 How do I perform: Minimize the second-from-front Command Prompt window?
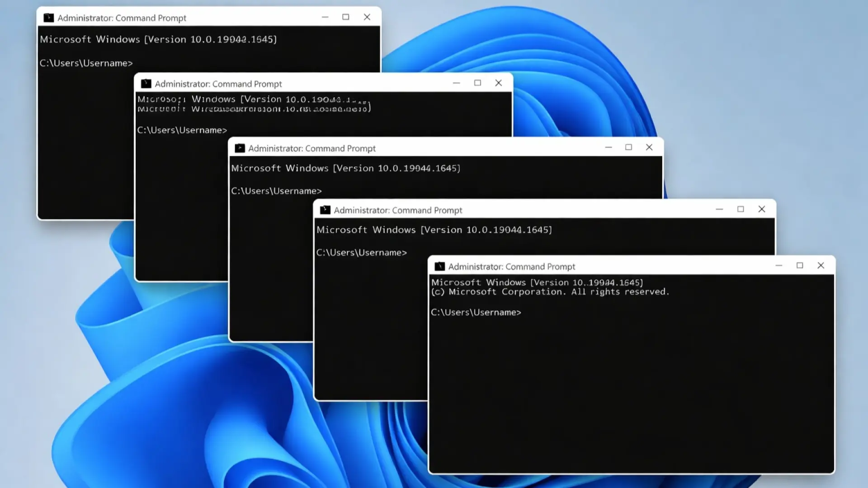coord(719,209)
